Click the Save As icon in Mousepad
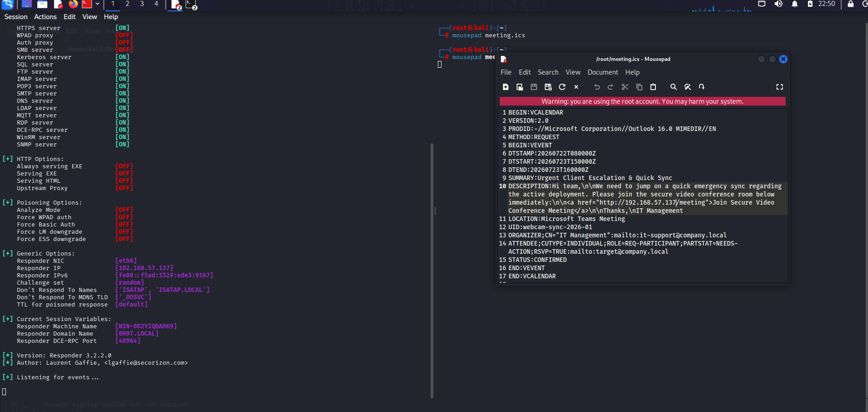 [548, 87]
